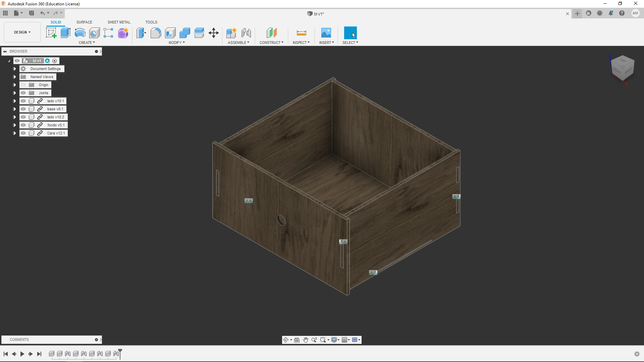644x362 pixels.
Task: Click the Pan hand tool
Action: point(305,340)
